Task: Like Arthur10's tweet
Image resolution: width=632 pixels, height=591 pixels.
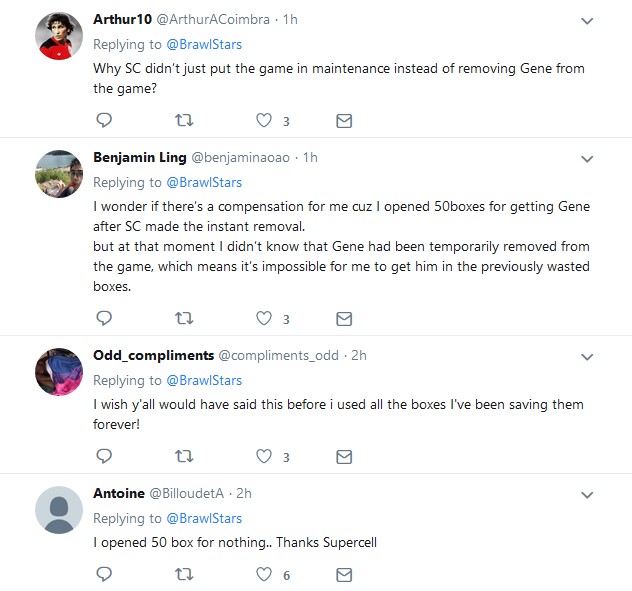Action: (264, 120)
